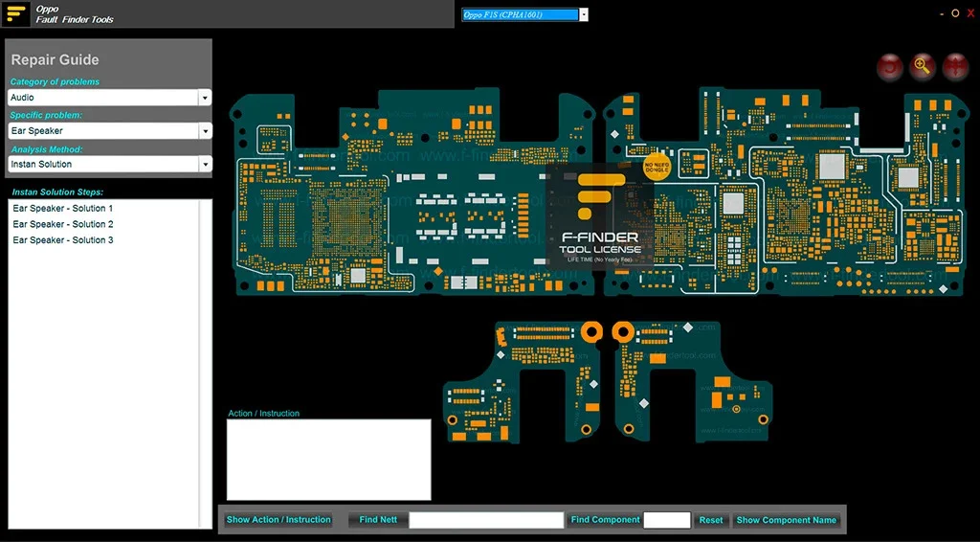
Task: Click Show Action / Instruction button
Action: click(278, 519)
